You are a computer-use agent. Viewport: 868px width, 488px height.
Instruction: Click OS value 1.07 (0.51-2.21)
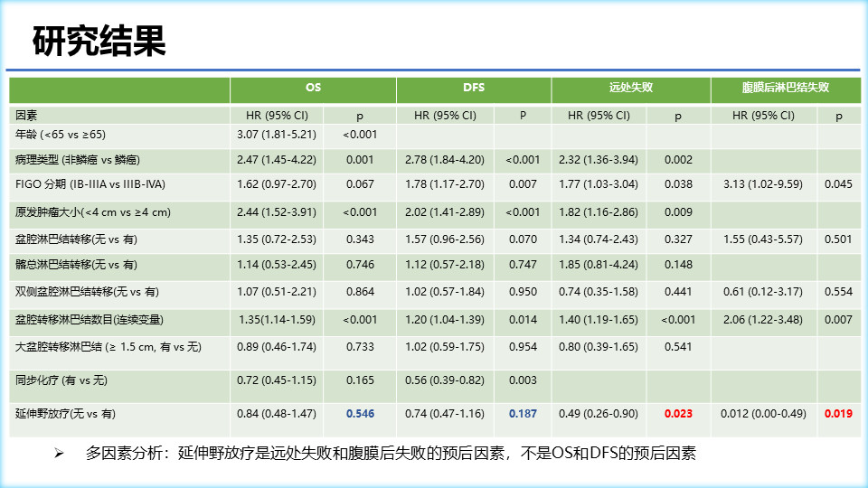coord(277,292)
